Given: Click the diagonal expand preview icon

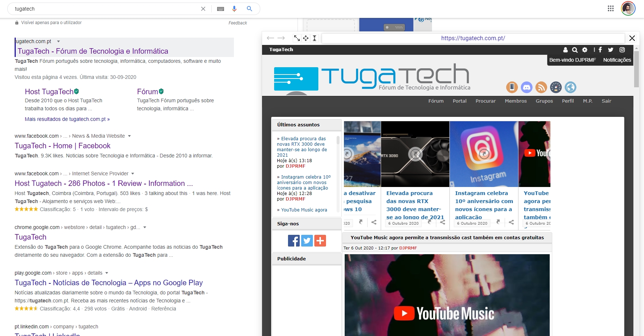Looking at the screenshot, I should pyautogui.click(x=297, y=38).
